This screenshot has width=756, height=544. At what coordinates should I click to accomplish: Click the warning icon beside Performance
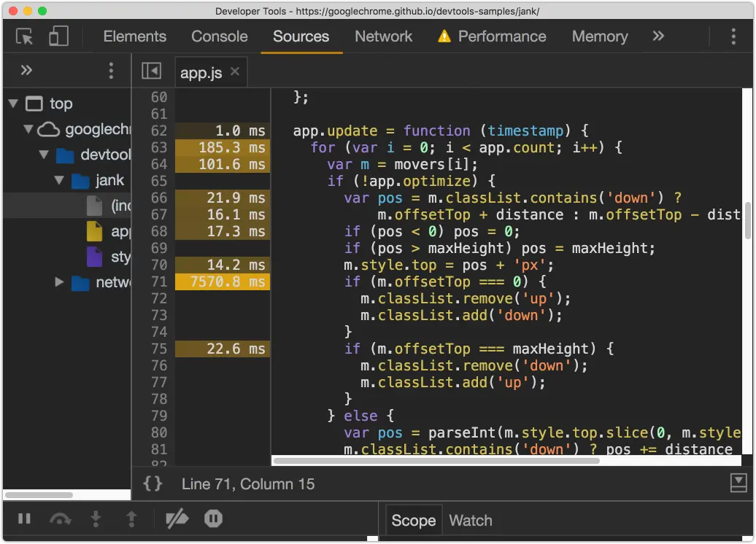[x=444, y=36]
